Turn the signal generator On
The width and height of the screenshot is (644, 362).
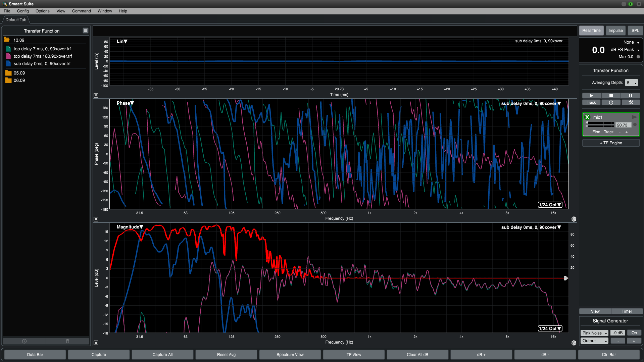click(634, 333)
